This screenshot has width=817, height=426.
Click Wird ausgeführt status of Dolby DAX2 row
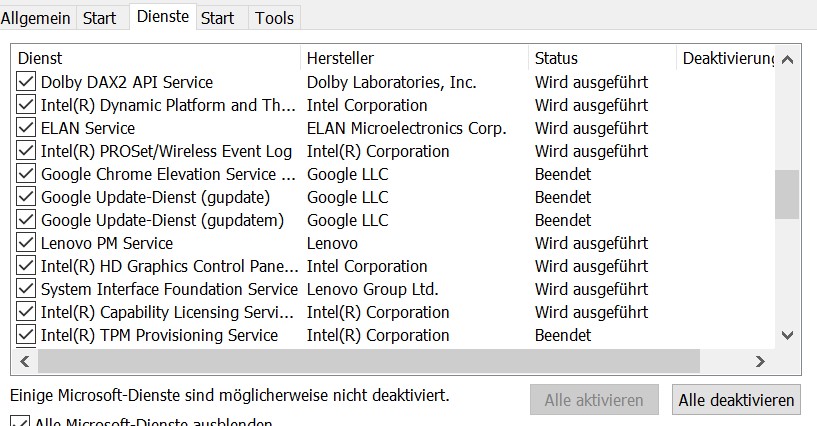coord(591,82)
